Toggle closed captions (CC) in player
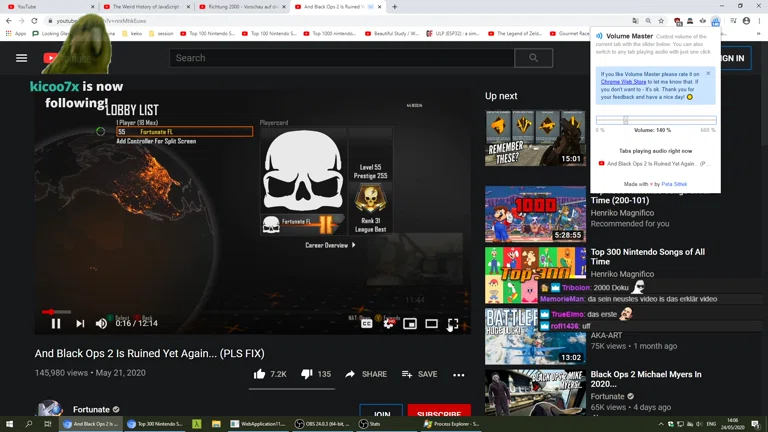The height and width of the screenshot is (432, 768). (x=366, y=323)
